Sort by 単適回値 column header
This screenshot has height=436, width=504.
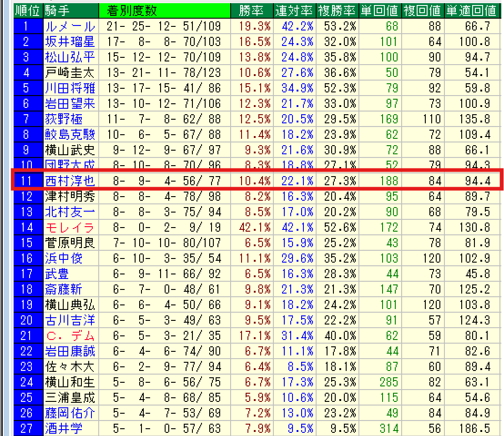[471, 10]
